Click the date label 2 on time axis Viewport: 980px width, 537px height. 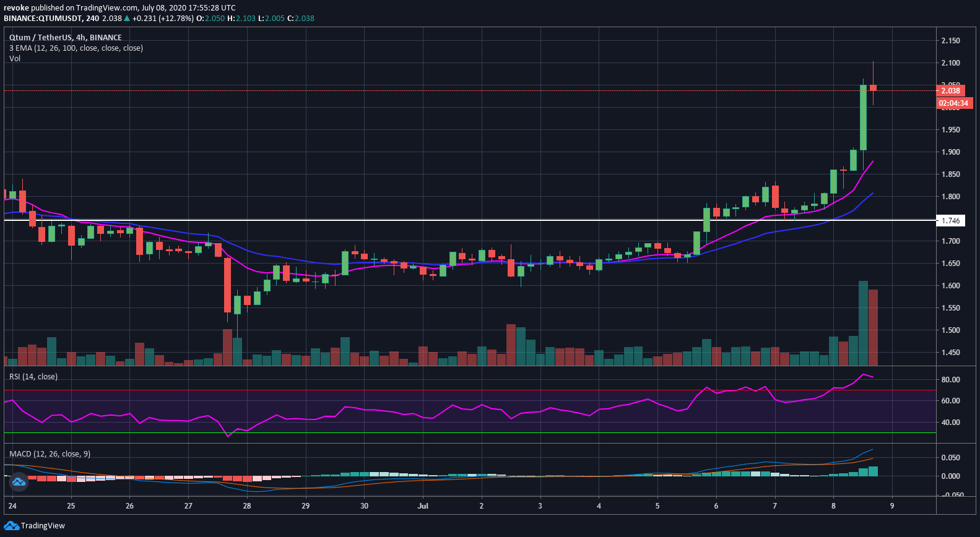pos(482,506)
